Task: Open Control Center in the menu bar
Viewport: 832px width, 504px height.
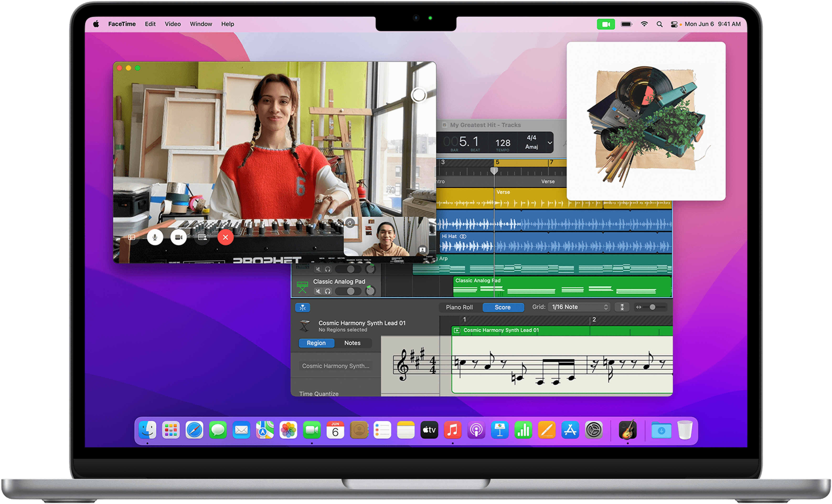Action: tap(674, 24)
